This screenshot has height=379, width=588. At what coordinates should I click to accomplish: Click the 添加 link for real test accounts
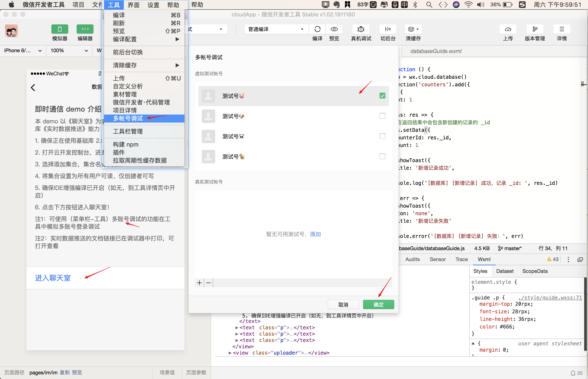point(315,234)
